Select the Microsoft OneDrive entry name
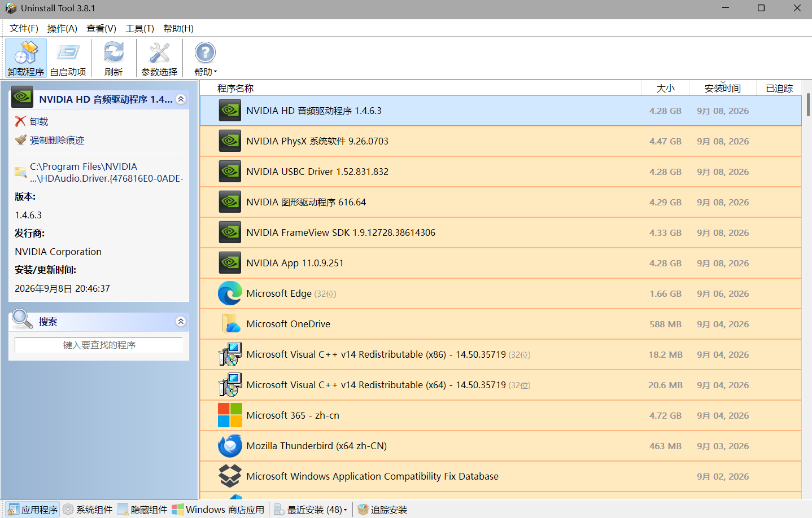The height and width of the screenshot is (518, 812). [x=289, y=324]
